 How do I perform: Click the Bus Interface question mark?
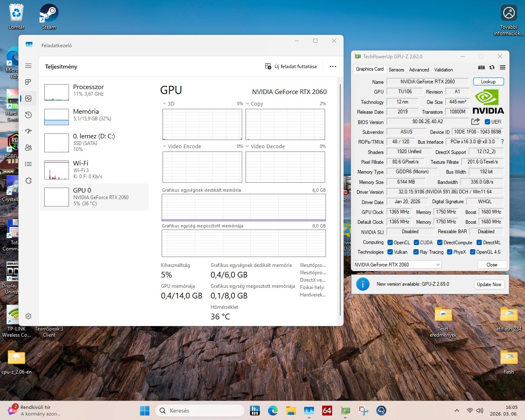[x=502, y=142]
